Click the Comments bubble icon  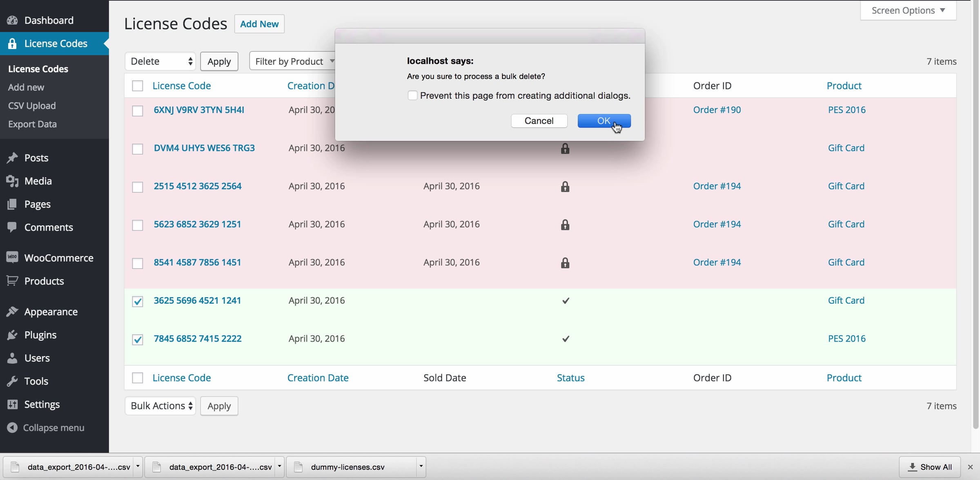(12, 227)
